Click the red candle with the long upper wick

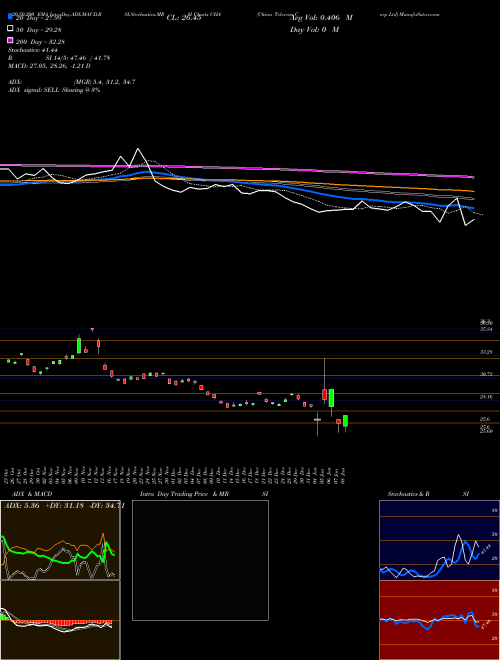(x=324, y=394)
